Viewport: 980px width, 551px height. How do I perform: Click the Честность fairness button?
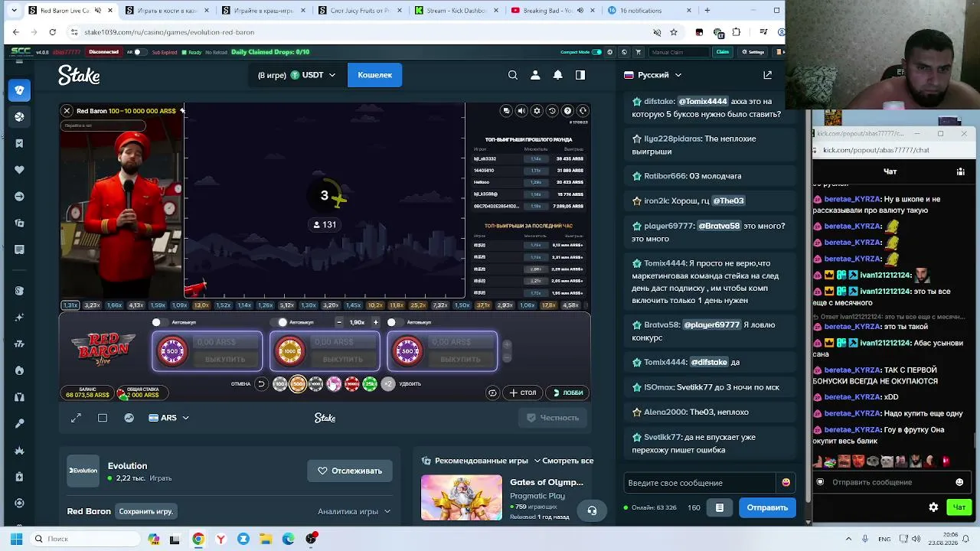click(553, 418)
